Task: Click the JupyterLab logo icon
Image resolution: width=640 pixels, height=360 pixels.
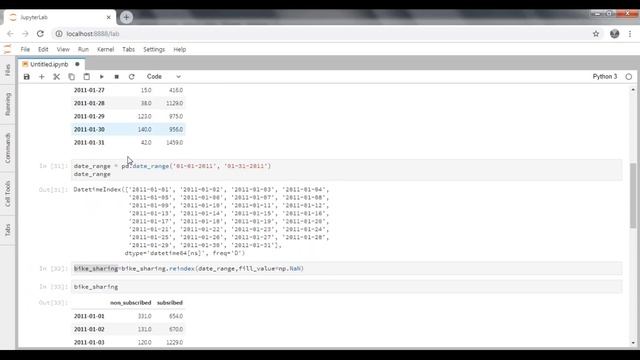Action: (x=7, y=49)
